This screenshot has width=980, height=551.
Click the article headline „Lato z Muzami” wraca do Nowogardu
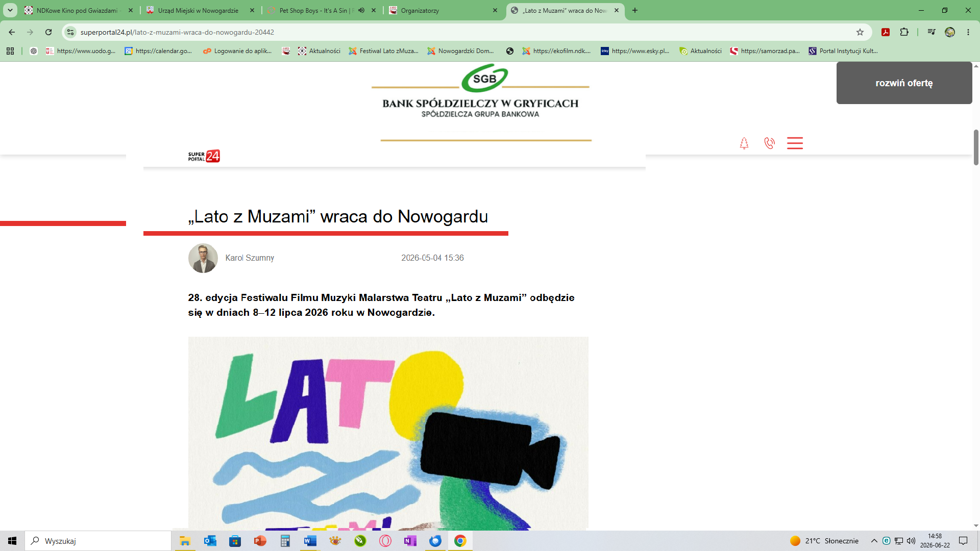(x=338, y=216)
